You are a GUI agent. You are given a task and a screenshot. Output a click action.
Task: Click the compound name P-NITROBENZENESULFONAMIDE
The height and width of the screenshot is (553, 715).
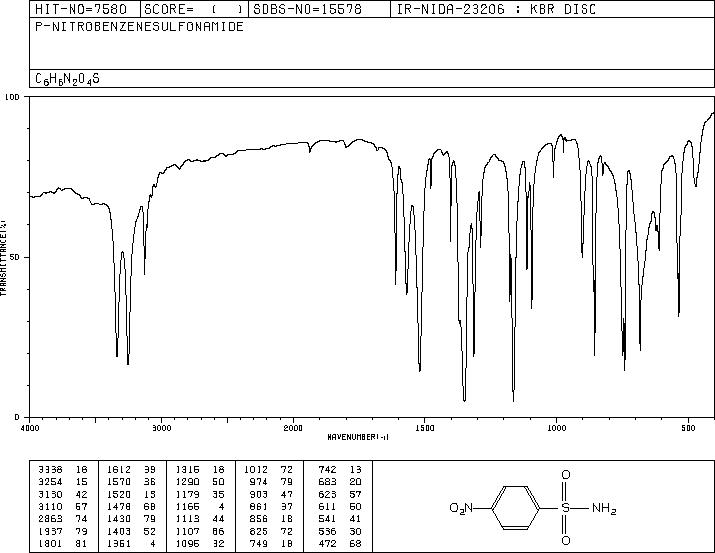pos(139,26)
